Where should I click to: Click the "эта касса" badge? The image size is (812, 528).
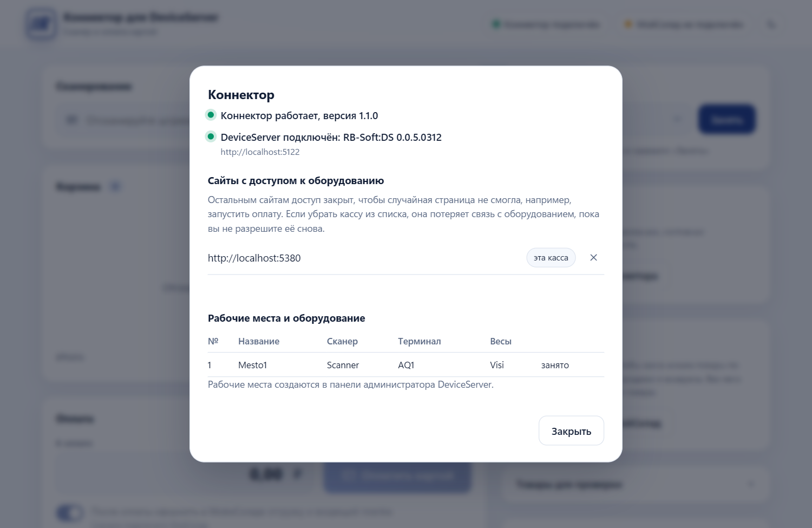[x=551, y=258]
